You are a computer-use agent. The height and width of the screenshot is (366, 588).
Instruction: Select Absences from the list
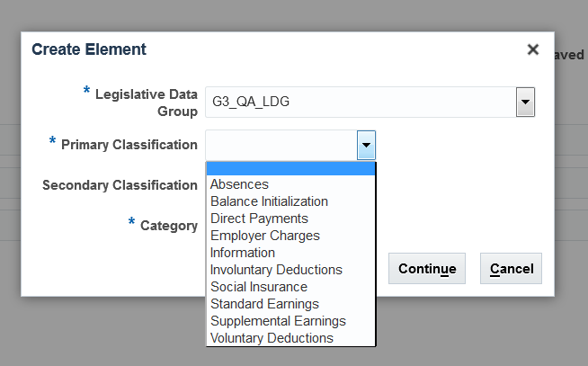pyautogui.click(x=239, y=184)
